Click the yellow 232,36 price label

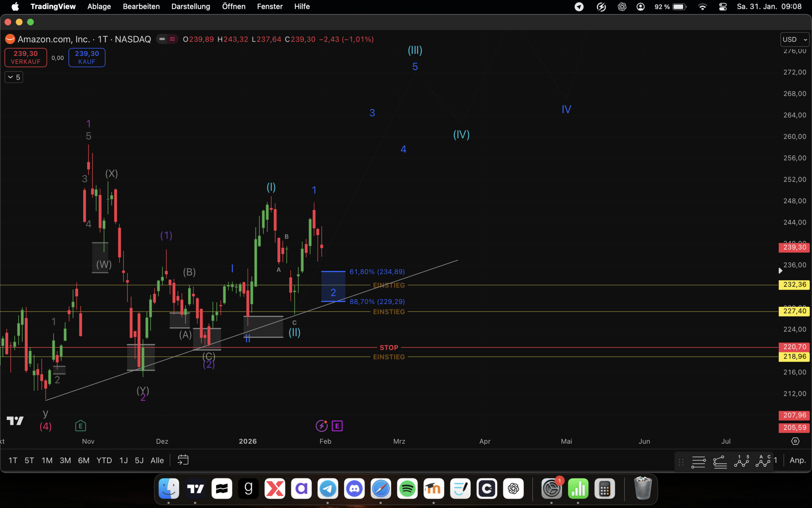[x=794, y=285]
